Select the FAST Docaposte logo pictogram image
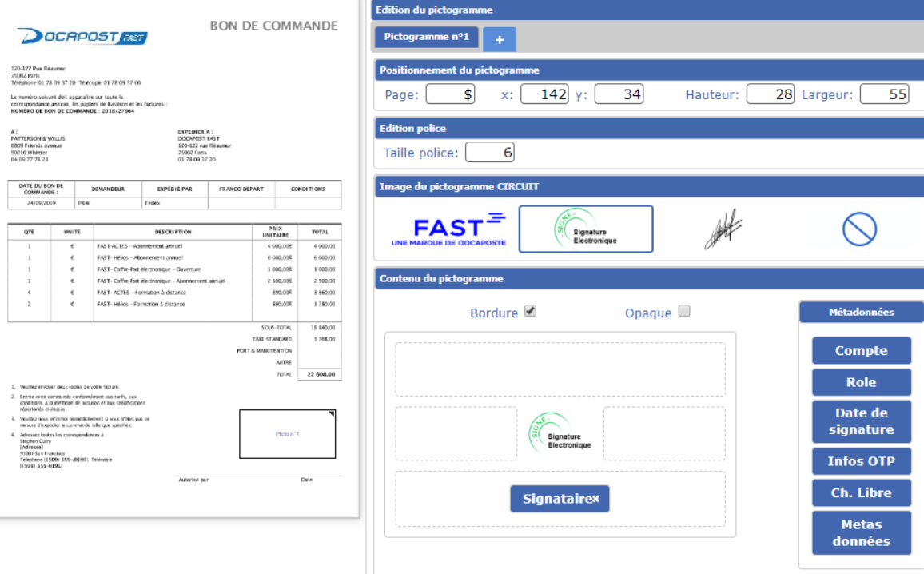The height and width of the screenshot is (574, 924). coord(448,229)
